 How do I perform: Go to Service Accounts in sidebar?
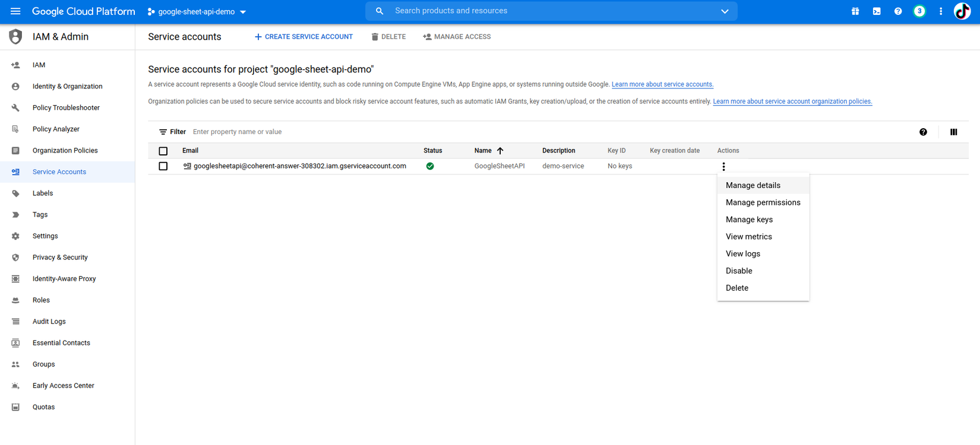[67, 172]
